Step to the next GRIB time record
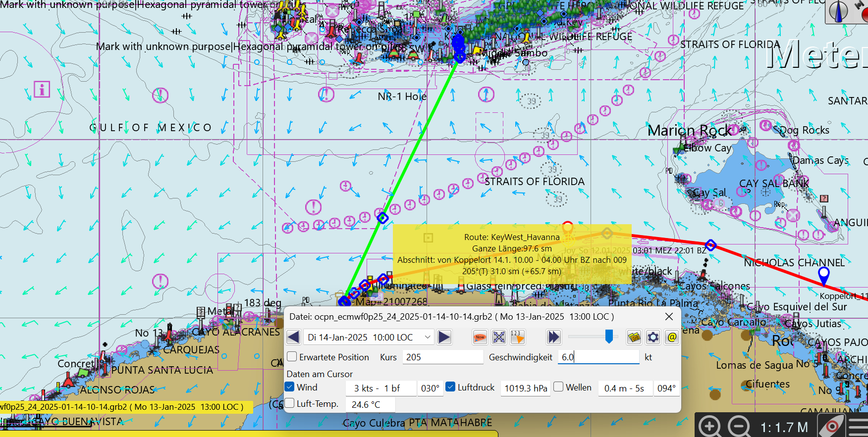 point(444,337)
